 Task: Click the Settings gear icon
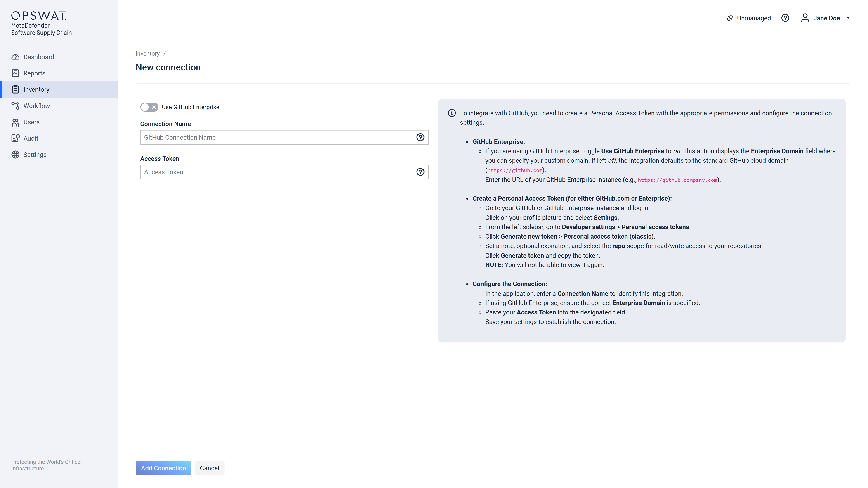[x=15, y=155]
